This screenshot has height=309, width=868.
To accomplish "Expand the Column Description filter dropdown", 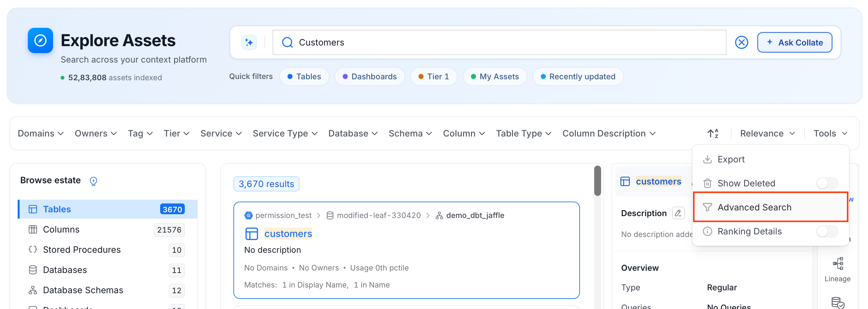I will (609, 133).
